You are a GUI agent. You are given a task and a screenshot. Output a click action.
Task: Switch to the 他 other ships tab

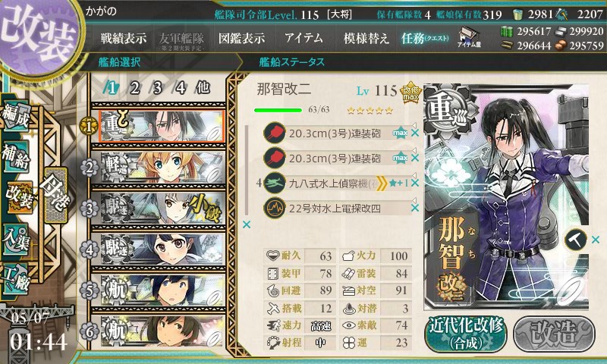pos(203,88)
